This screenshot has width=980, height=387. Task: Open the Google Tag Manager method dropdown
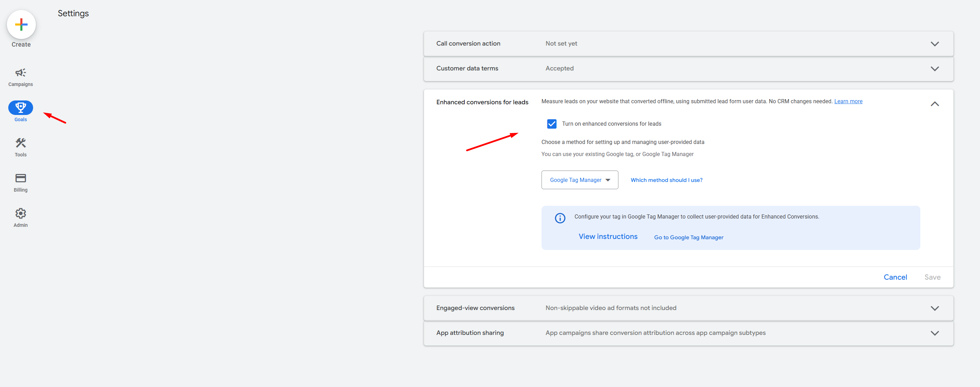[x=579, y=180]
